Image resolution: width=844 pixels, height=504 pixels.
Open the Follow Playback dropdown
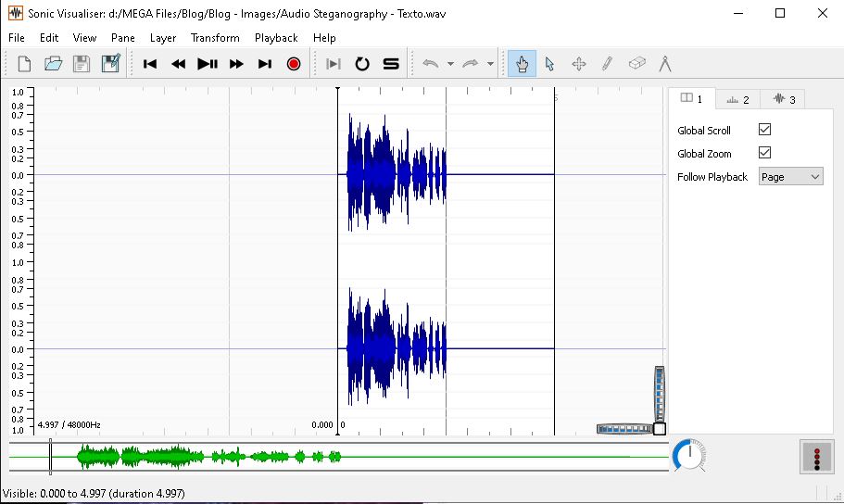790,177
